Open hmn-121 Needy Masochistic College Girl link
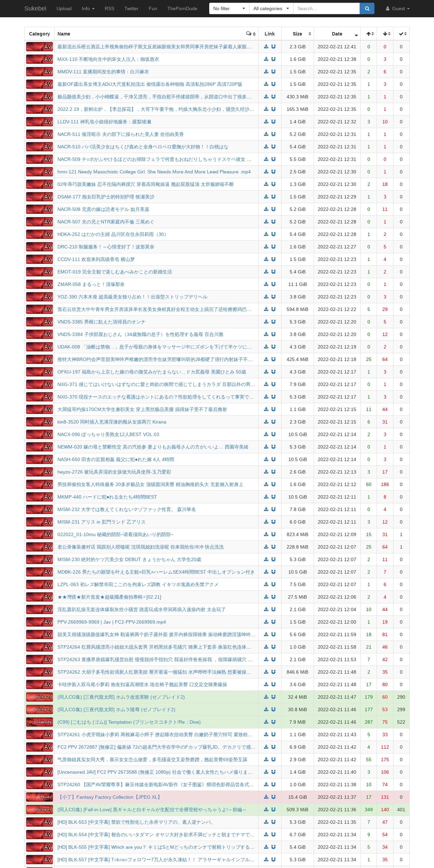Viewport: 434px width, 868px height. click(154, 172)
